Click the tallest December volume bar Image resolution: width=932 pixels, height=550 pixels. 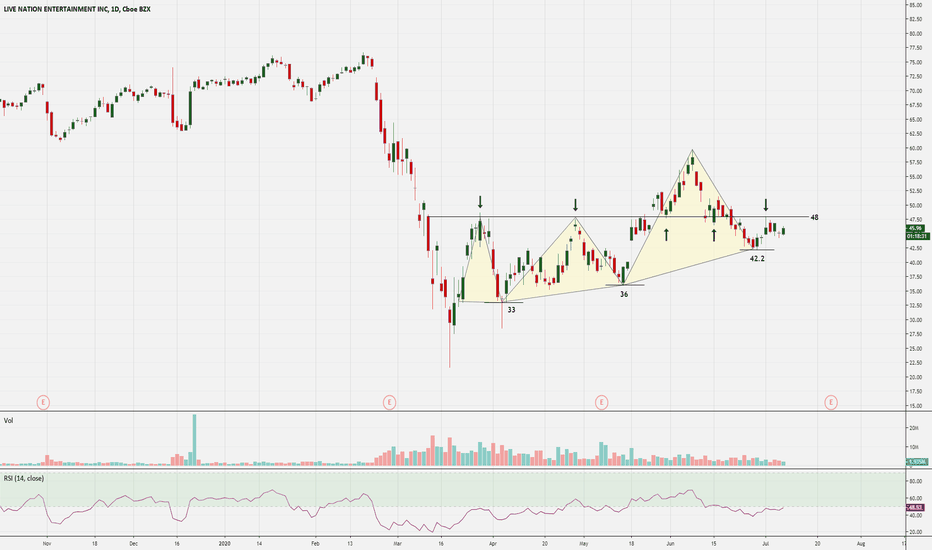194,439
